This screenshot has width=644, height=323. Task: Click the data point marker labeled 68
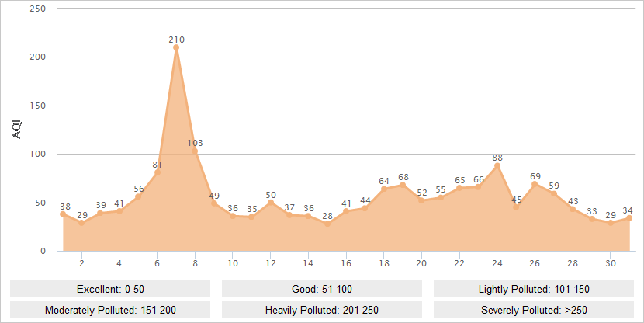click(x=403, y=186)
